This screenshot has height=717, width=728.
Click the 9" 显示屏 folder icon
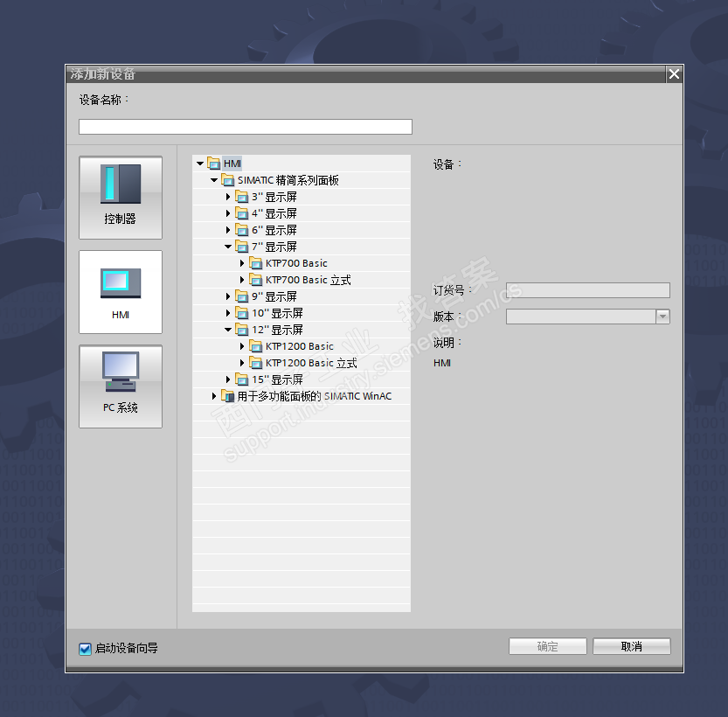(241, 296)
